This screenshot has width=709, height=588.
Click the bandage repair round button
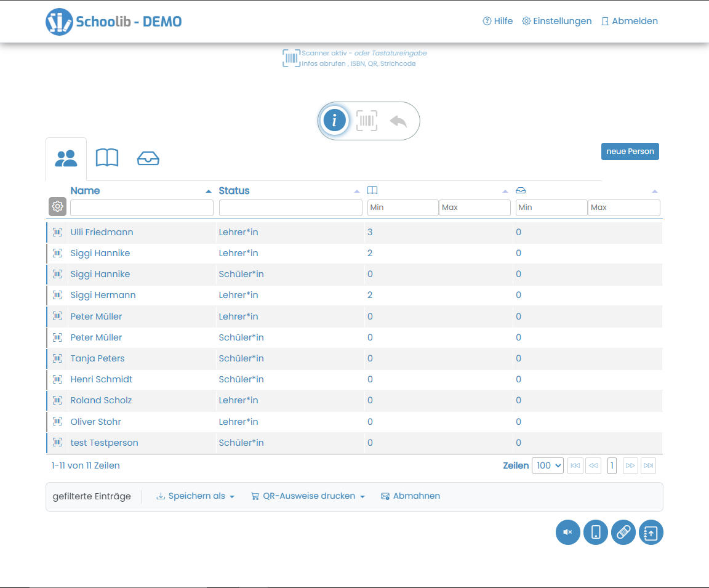tap(623, 533)
